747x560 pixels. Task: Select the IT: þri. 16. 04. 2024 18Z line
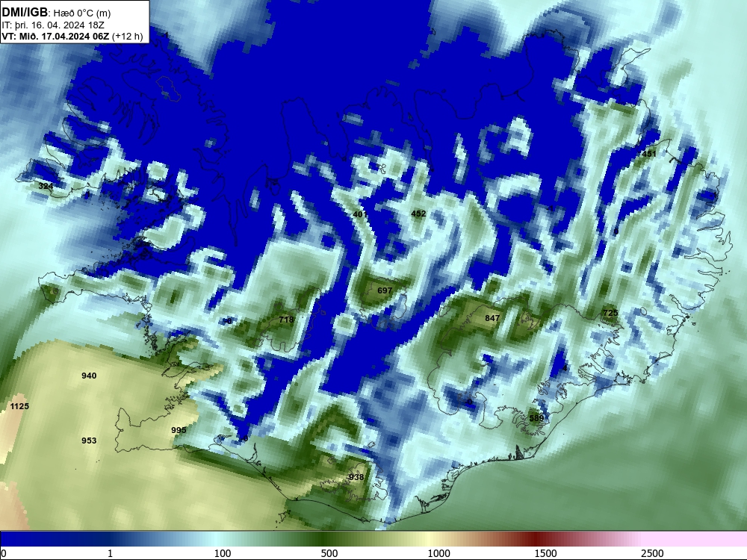53,25
